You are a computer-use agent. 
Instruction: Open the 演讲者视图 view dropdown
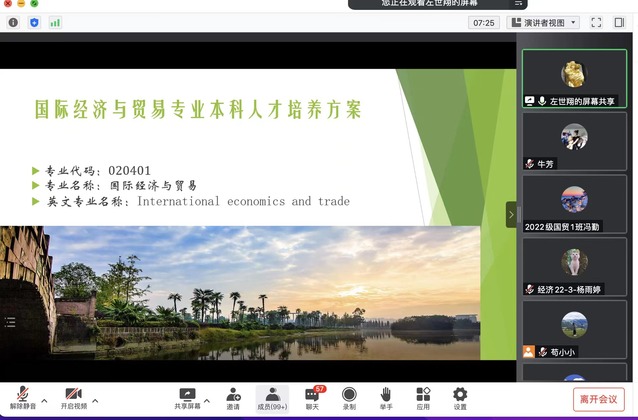point(544,22)
